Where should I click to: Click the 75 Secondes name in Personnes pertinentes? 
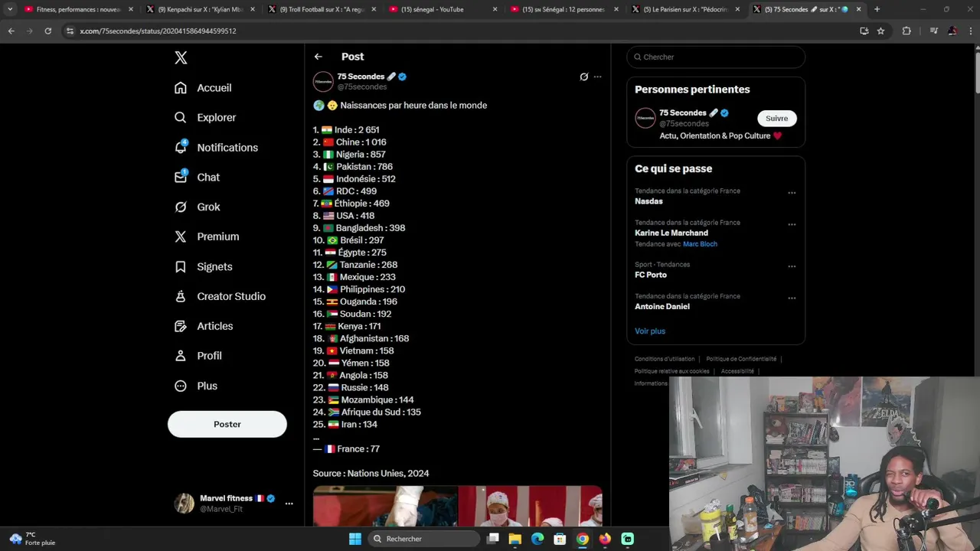pyautogui.click(x=682, y=113)
